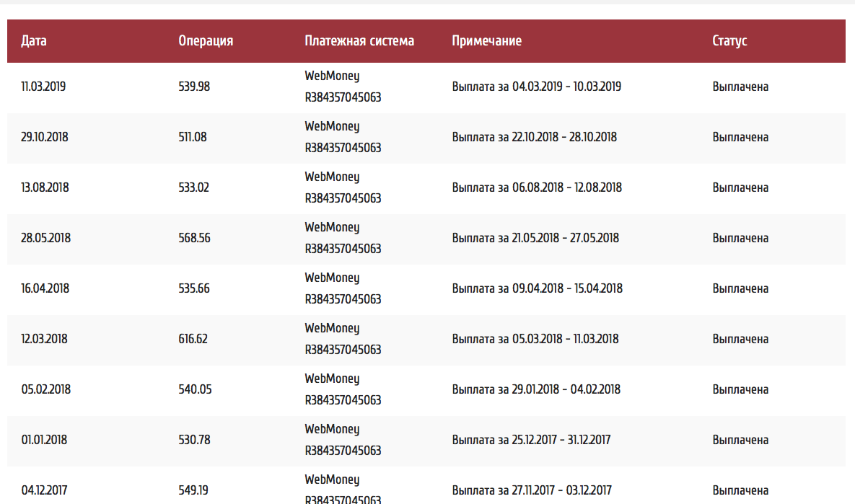Select the 01.01.2018 date row
Viewport: 855px width, 504px height.
tap(44, 440)
